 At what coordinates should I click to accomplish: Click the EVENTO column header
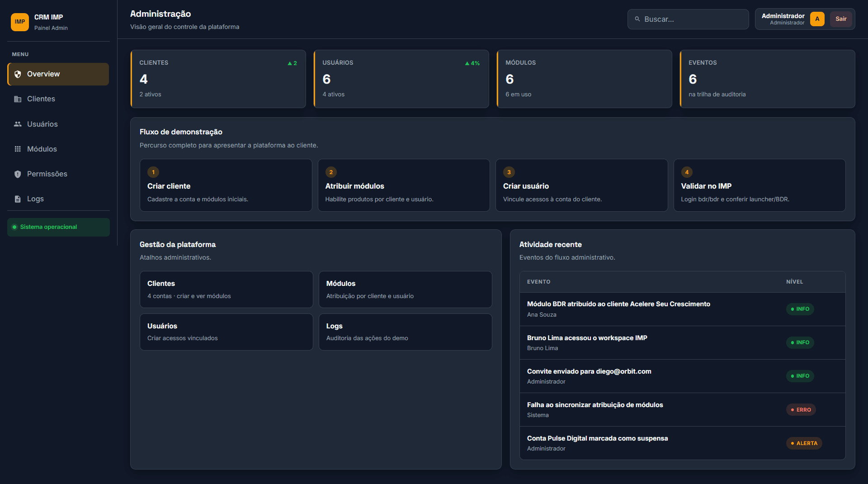pos(538,282)
